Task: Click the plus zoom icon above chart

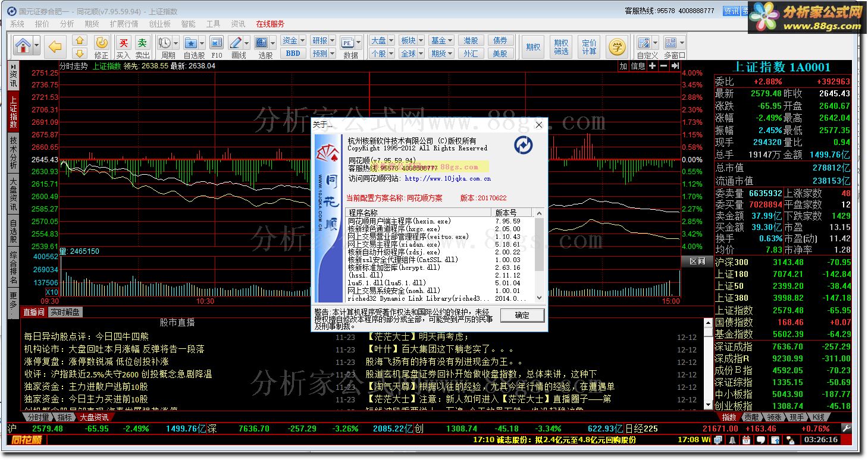Action: coord(653,66)
